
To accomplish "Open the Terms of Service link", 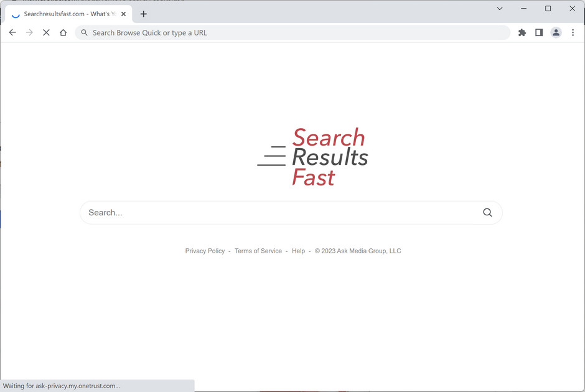I will point(258,251).
